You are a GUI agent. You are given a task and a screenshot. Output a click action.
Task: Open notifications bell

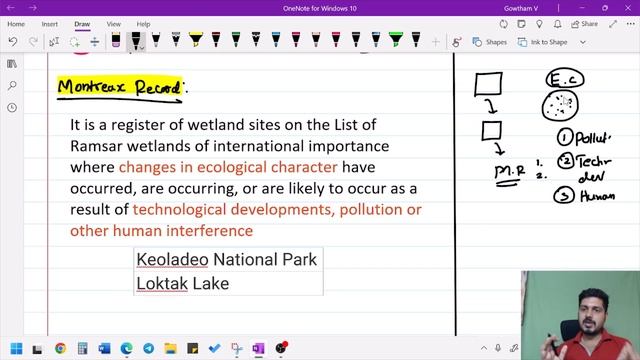pos(558,24)
